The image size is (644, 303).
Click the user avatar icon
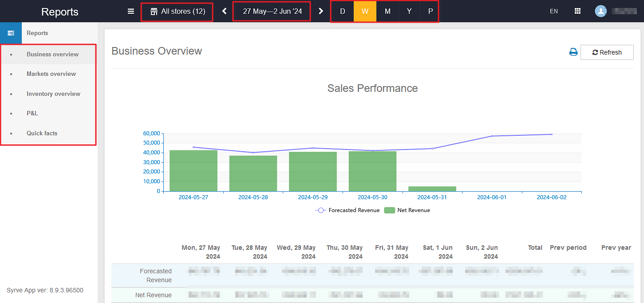601,12
